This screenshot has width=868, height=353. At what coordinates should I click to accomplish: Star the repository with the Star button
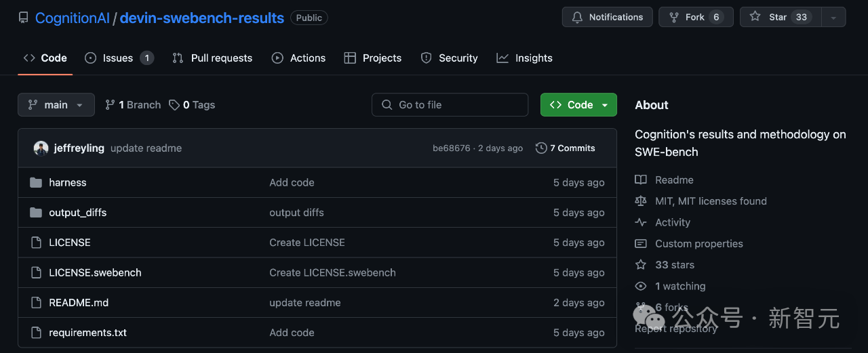tap(781, 17)
